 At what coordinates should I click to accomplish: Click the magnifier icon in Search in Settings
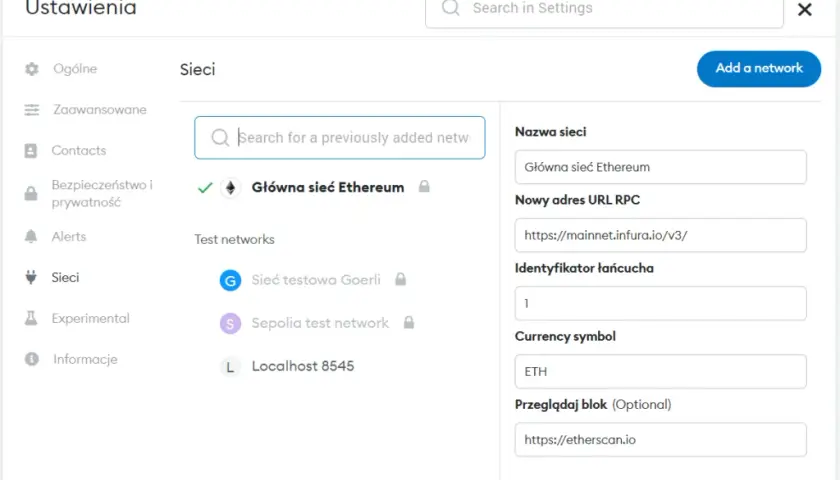pyautogui.click(x=451, y=8)
